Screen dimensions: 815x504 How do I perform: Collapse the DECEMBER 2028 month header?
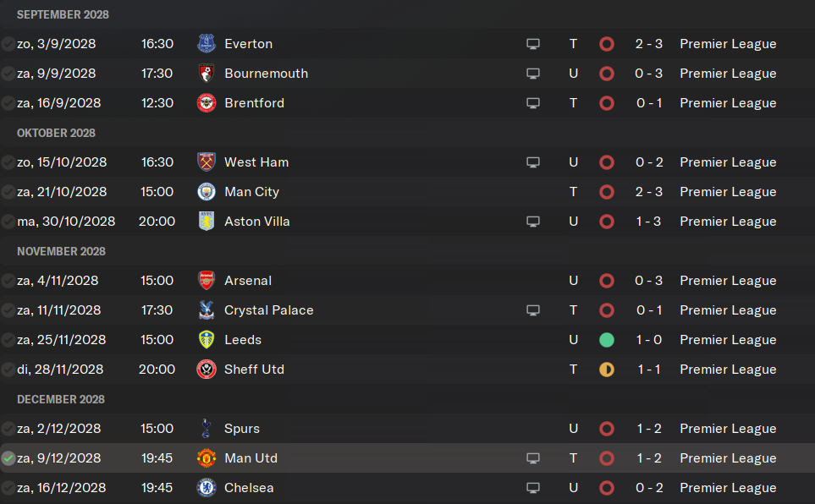click(61, 399)
